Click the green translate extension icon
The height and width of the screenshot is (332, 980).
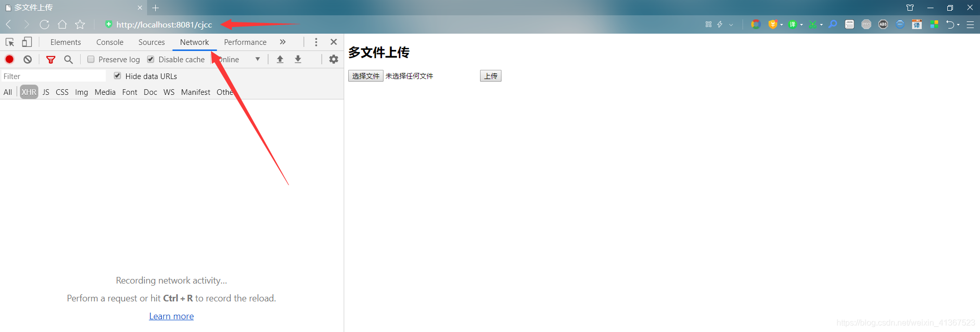793,24
